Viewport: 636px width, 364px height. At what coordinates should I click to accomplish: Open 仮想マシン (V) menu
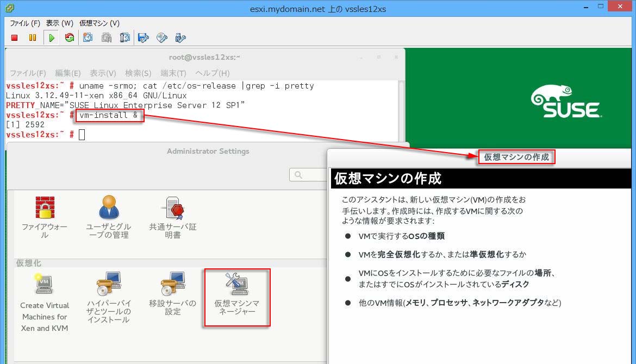click(99, 23)
